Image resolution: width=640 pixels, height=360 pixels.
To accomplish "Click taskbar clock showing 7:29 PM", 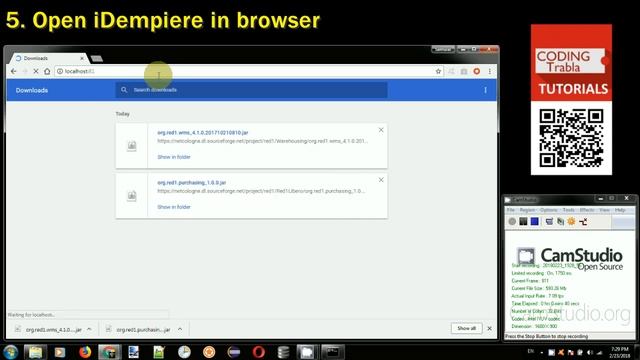I will [x=620, y=352].
